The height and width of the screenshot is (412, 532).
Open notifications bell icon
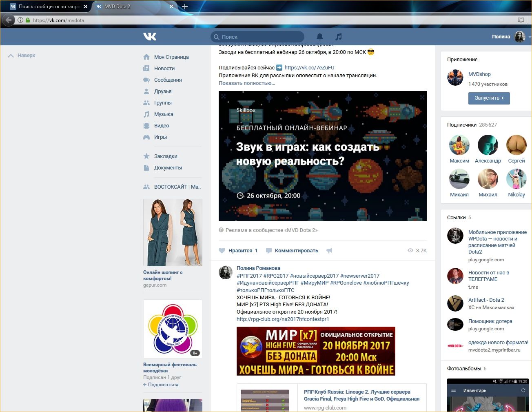click(x=320, y=37)
